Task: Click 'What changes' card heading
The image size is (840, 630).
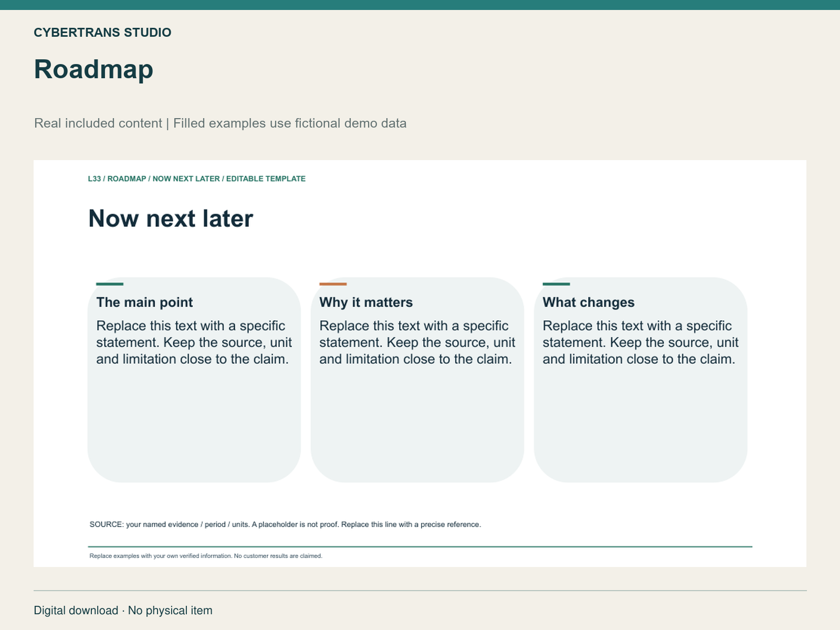Action: tap(589, 302)
